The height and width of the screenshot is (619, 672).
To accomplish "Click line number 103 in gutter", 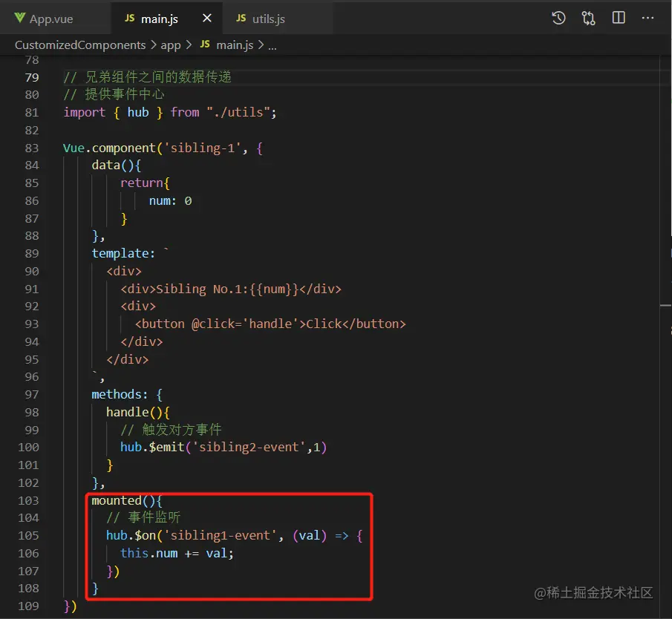I will point(28,500).
